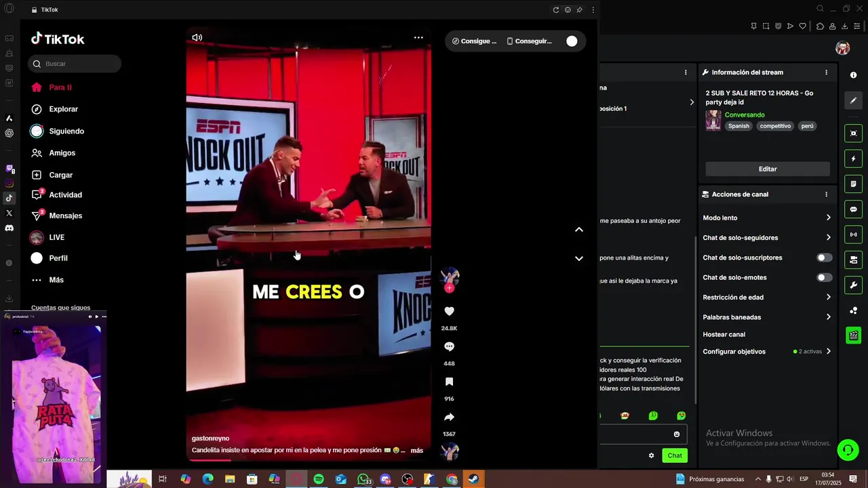
Task: Click the pencil edit icon in Kick dashboard rail
Action: click(854, 100)
